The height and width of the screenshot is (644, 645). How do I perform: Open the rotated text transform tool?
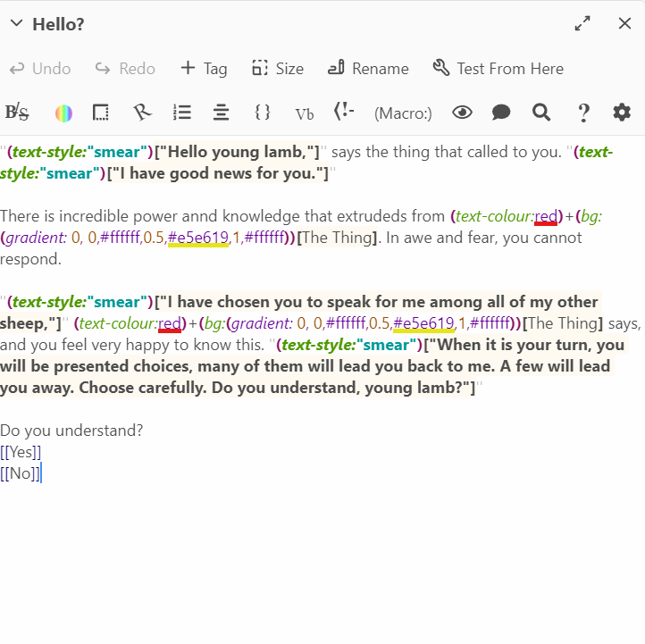(142, 113)
